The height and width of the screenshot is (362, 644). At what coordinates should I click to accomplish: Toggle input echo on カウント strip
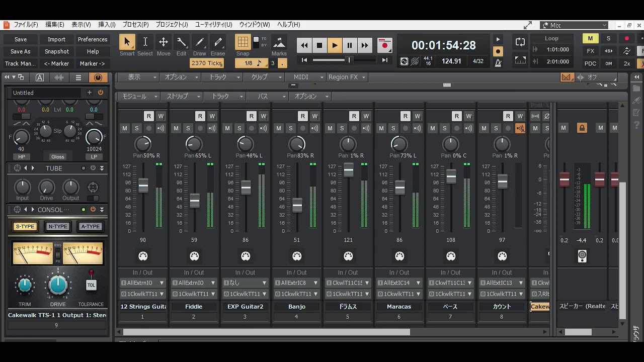[520, 128]
